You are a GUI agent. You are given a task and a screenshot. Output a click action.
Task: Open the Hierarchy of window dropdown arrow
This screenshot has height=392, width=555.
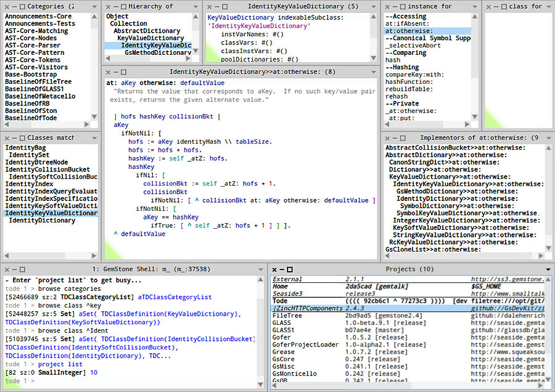tap(195, 7)
